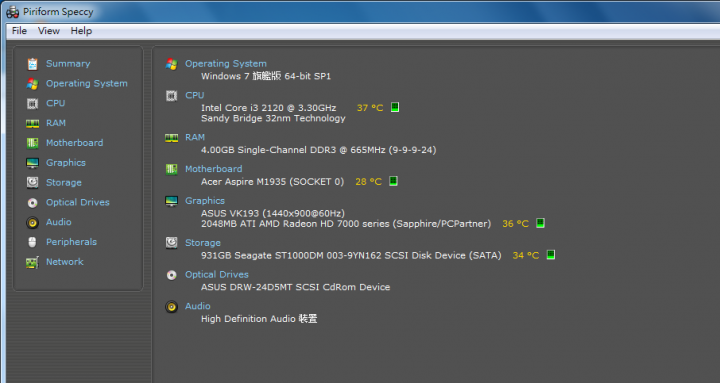Click the Operating System heading link in summary
Viewport: 720px width, 383px height.
click(x=226, y=64)
